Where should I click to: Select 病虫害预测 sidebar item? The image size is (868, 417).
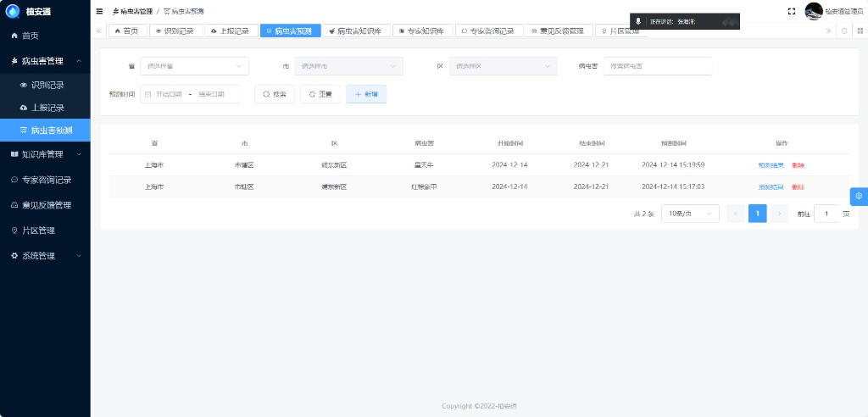(45, 131)
